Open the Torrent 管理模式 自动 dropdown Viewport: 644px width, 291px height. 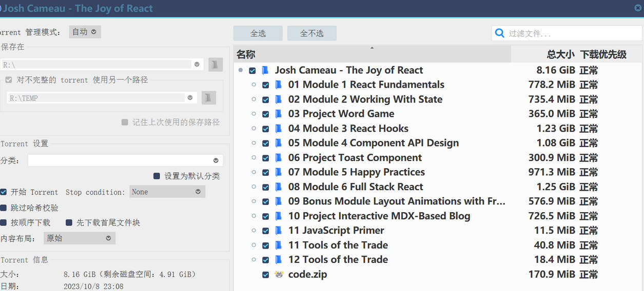(x=85, y=32)
